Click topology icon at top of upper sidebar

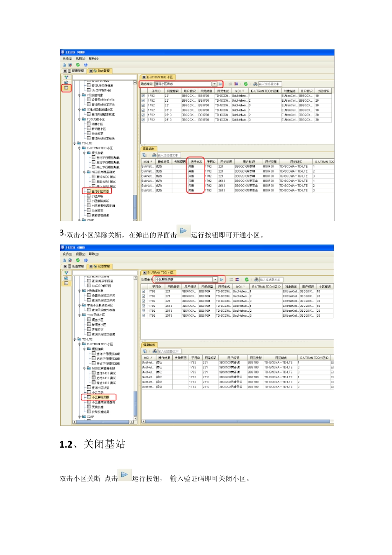[x=66, y=77]
